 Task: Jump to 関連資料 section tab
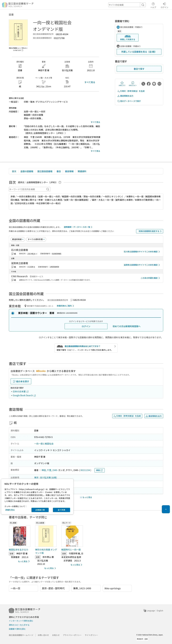pos(82,171)
